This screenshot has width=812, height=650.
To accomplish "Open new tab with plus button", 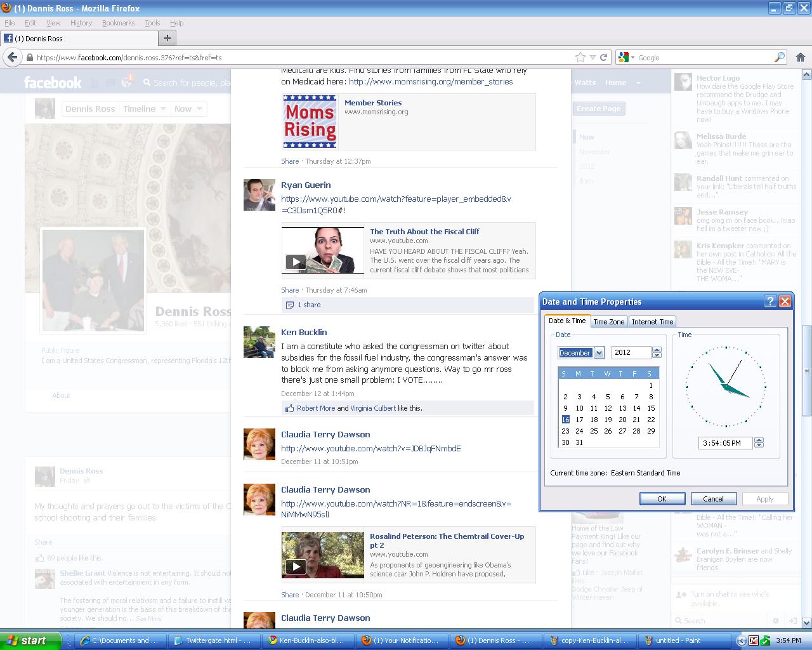I will 167,38.
